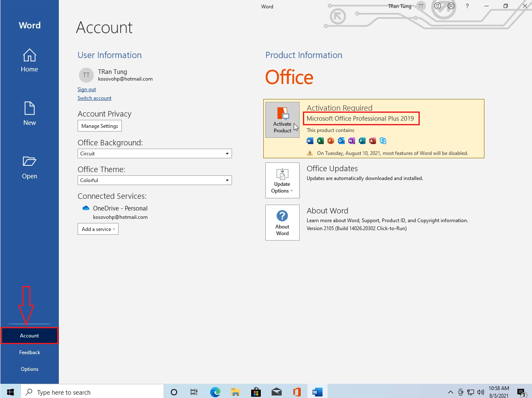Open File Explorer from the taskbar

236,392
